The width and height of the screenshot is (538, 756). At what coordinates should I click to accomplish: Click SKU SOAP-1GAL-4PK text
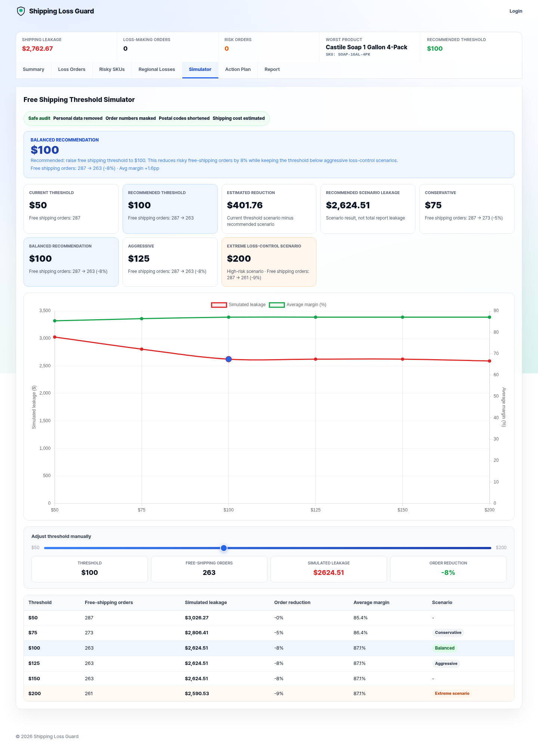click(x=348, y=55)
